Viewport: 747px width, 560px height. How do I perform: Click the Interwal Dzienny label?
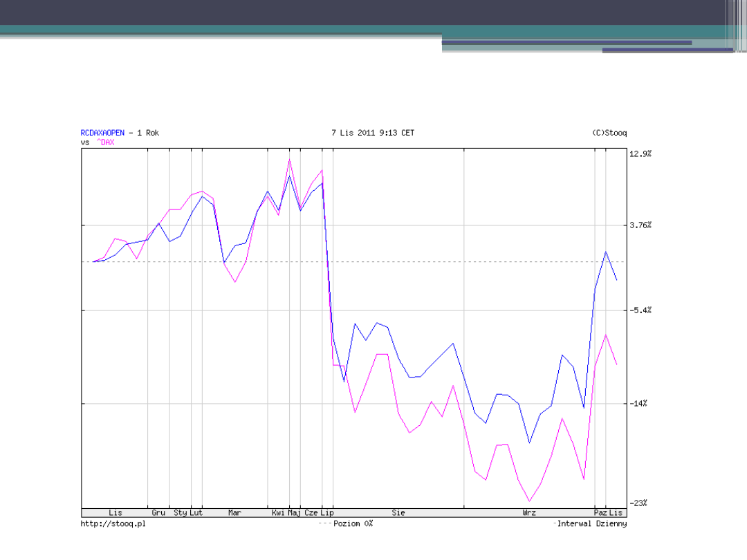coord(592,523)
